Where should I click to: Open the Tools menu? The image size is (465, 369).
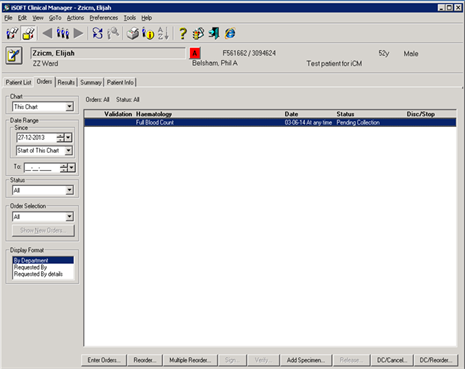pos(130,18)
